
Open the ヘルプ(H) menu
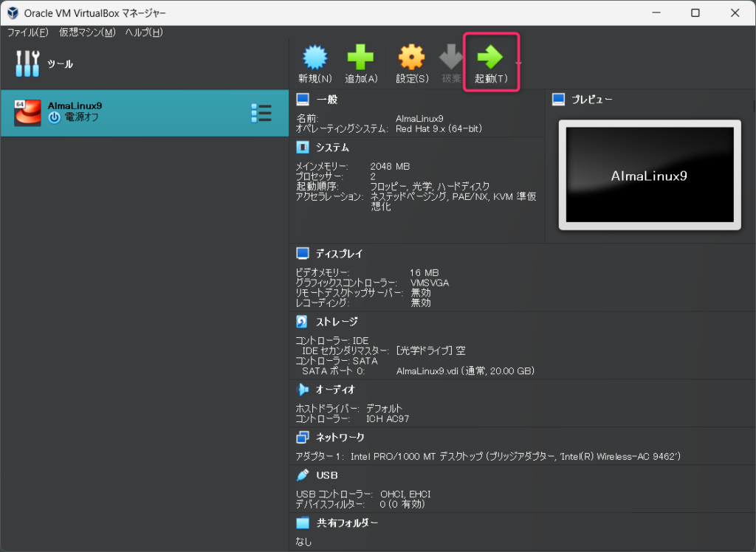coord(144,32)
